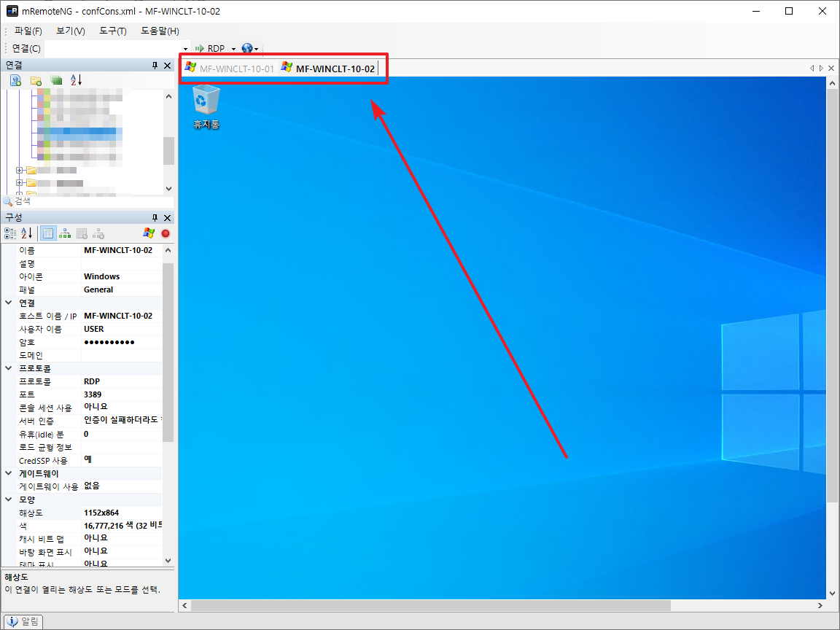
Task: Pin the 연결 panel with the pushpin icon
Action: coord(155,66)
